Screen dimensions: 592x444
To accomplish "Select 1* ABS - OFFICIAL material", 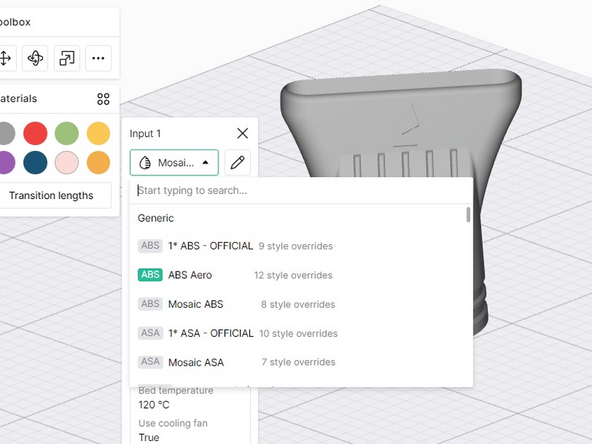I will [x=298, y=246].
